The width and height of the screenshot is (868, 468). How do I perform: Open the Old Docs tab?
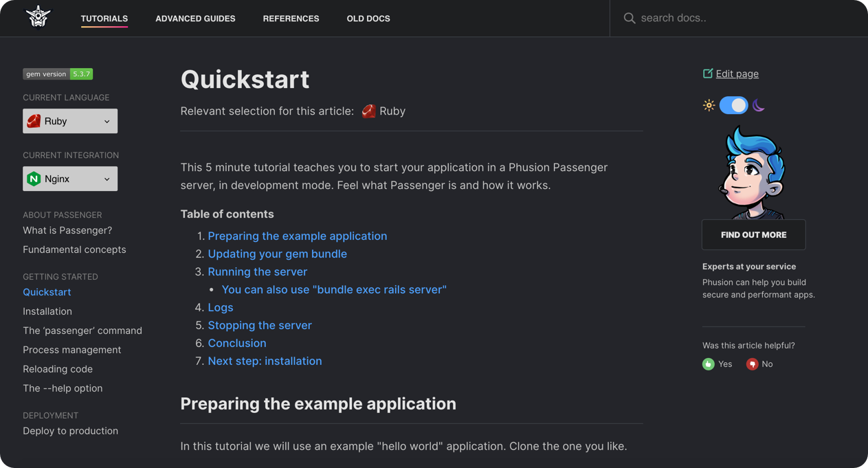click(x=368, y=19)
